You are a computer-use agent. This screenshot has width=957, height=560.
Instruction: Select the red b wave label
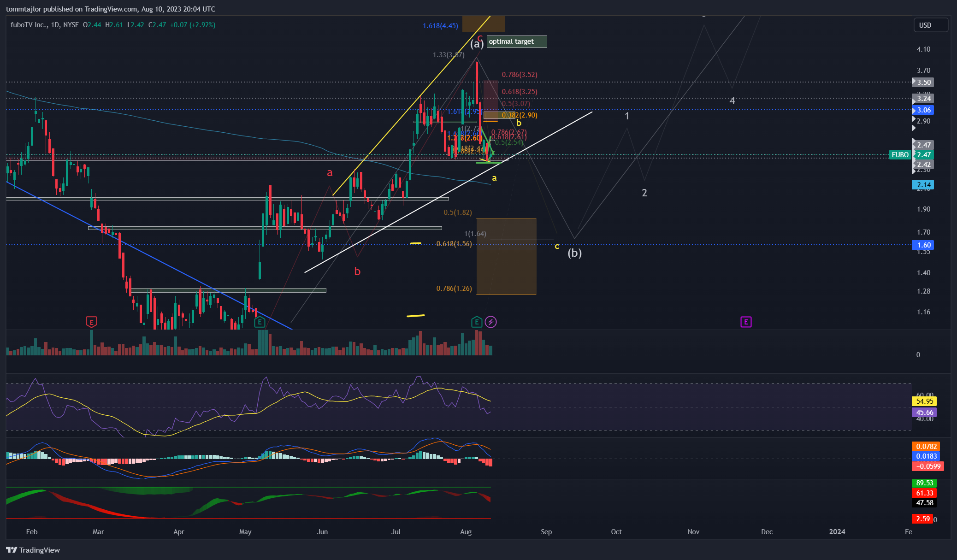tap(357, 271)
